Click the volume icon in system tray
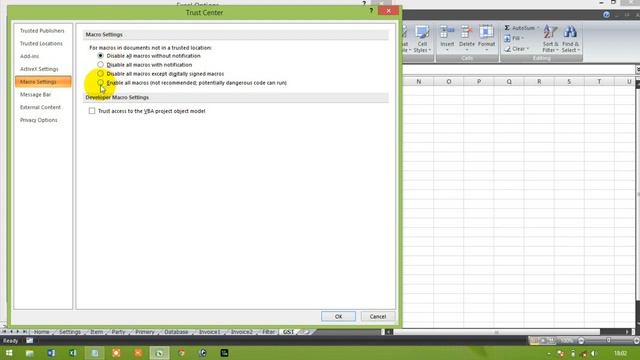Viewport: 640px width, 360px height. [594, 353]
